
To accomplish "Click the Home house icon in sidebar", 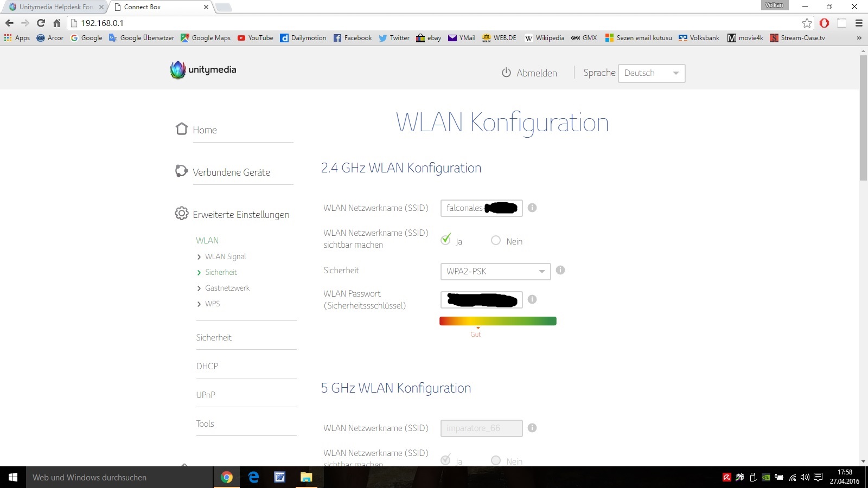I will tap(182, 129).
